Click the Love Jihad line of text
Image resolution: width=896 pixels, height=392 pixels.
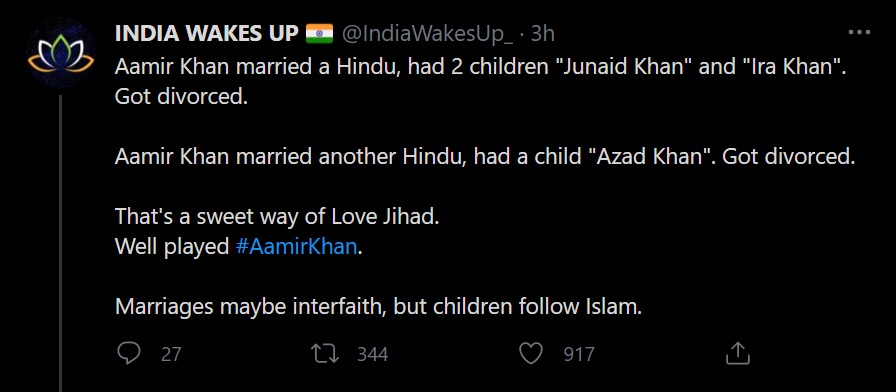[277, 217]
